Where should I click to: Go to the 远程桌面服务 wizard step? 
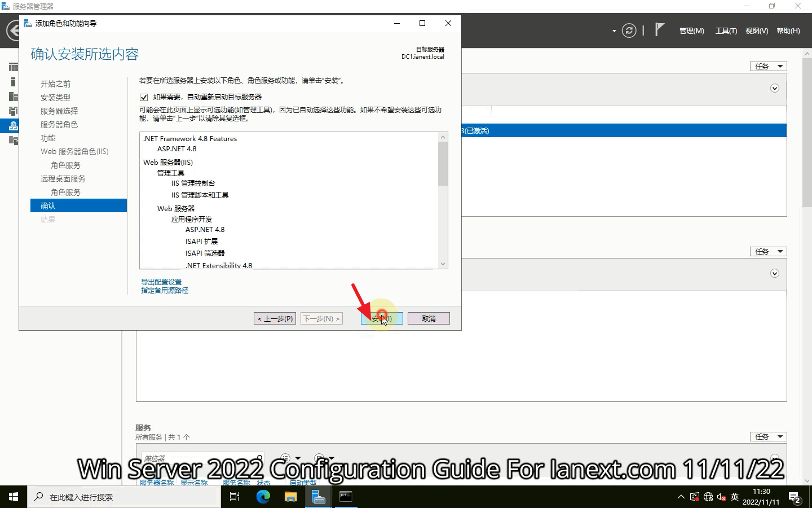click(63, 178)
